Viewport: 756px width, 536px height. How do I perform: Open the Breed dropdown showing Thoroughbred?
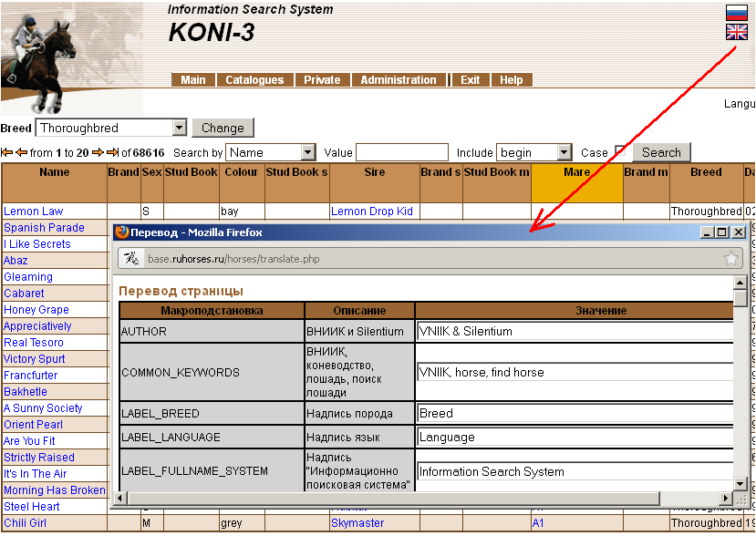click(x=179, y=128)
